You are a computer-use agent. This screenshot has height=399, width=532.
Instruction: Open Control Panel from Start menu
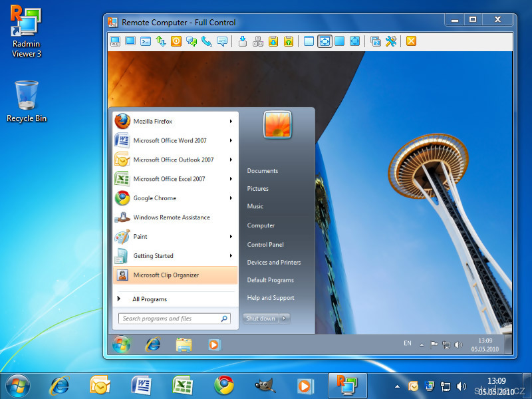coord(265,245)
